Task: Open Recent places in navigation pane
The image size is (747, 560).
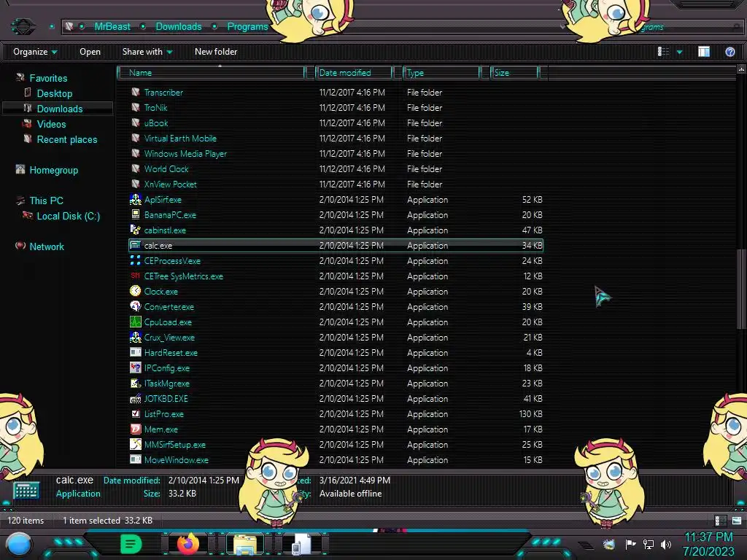Action: [x=67, y=139]
